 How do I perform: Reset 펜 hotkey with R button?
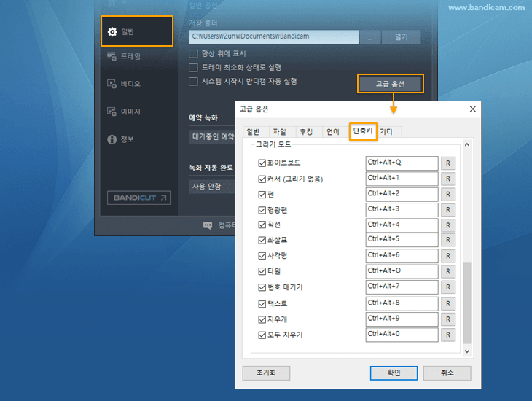448,195
